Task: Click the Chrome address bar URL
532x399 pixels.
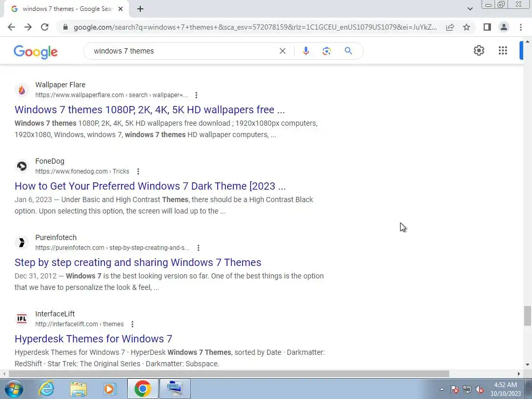Action: click(x=255, y=27)
